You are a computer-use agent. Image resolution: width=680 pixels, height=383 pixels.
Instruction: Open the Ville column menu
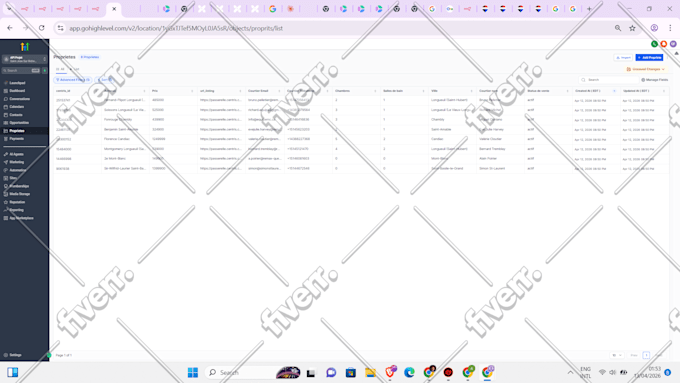[471, 91]
